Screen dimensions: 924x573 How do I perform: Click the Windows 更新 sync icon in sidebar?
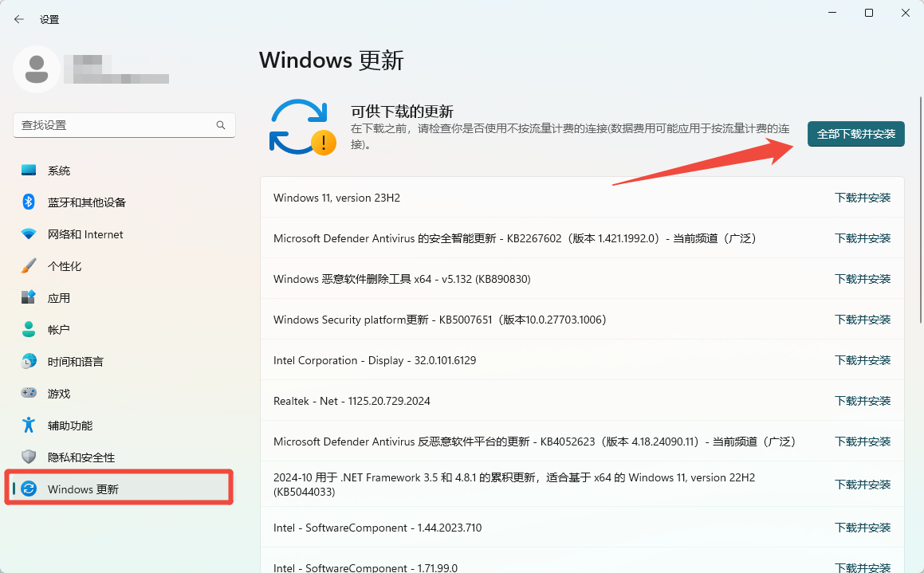coord(28,489)
